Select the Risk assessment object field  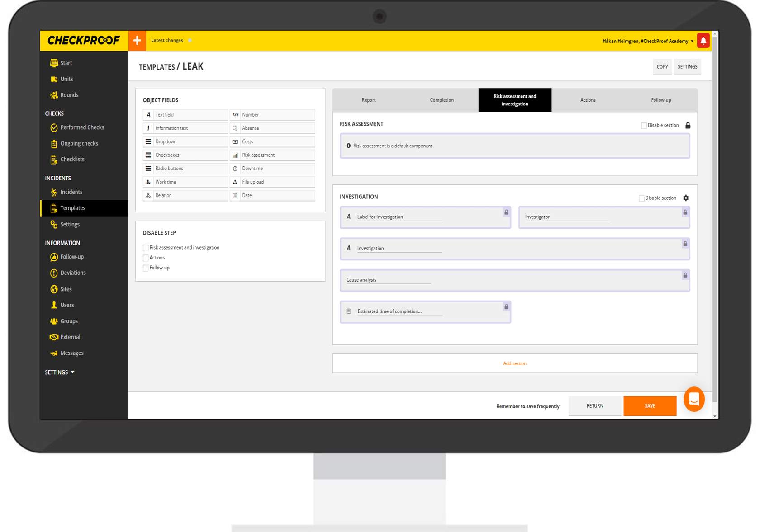[272, 155]
